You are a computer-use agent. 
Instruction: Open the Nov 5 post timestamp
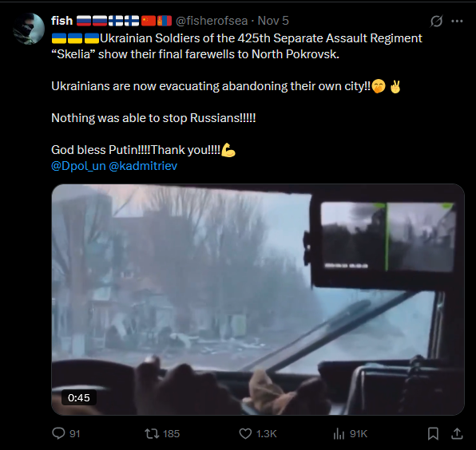[273, 21]
